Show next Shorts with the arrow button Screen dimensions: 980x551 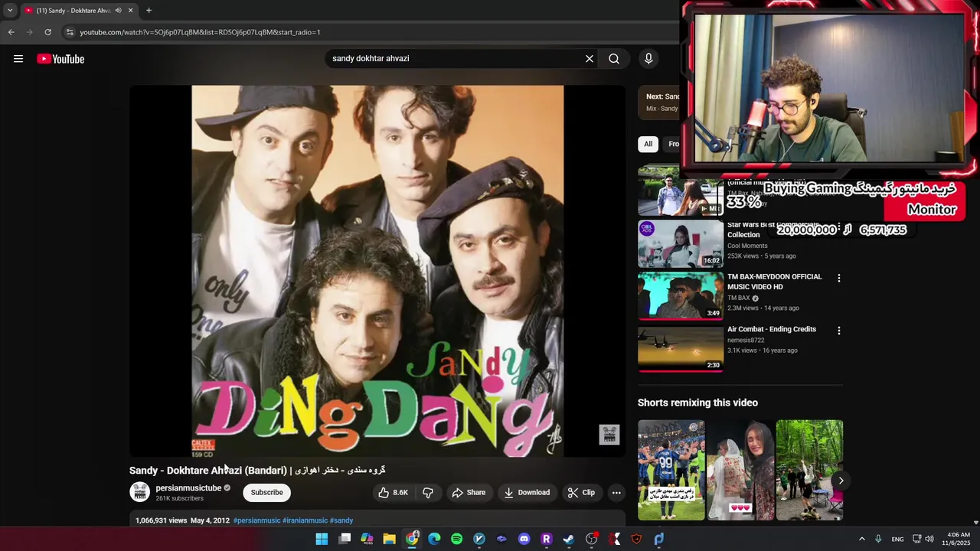(x=841, y=481)
